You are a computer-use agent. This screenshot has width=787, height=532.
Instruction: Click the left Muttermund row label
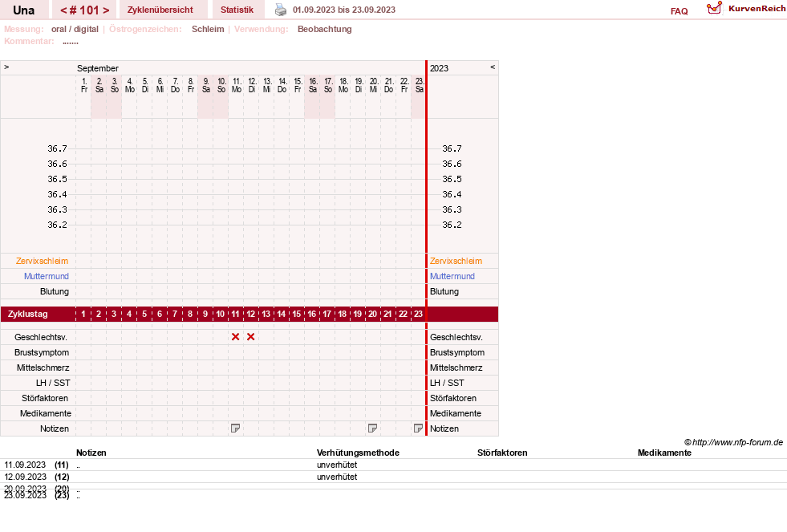coord(47,276)
